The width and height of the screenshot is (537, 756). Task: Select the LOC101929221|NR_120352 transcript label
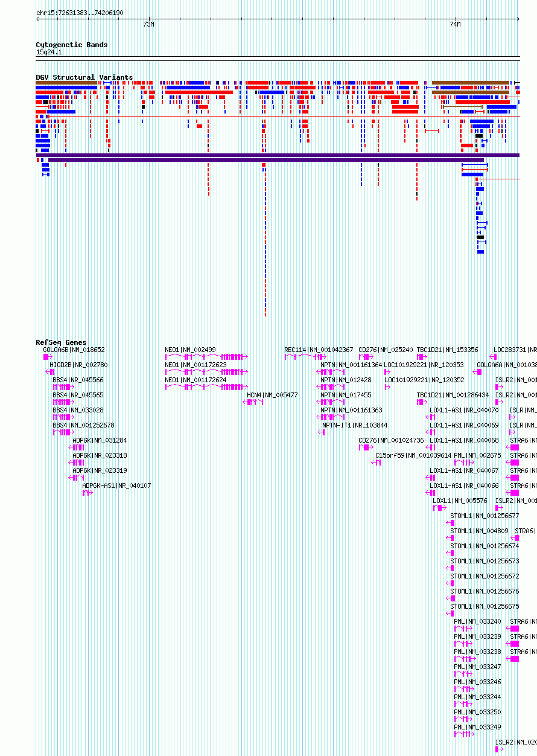pos(424,380)
